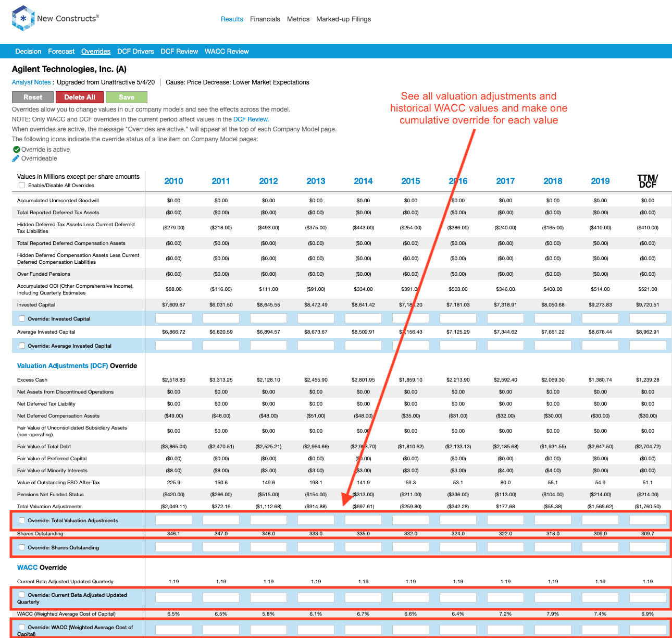Switch to the Forecast tab
672x638 pixels.
61,52
